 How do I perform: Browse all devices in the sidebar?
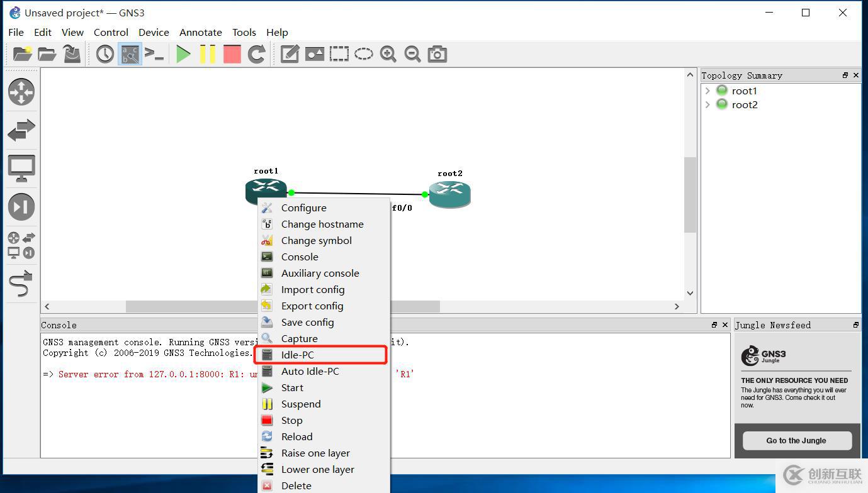coord(21,245)
